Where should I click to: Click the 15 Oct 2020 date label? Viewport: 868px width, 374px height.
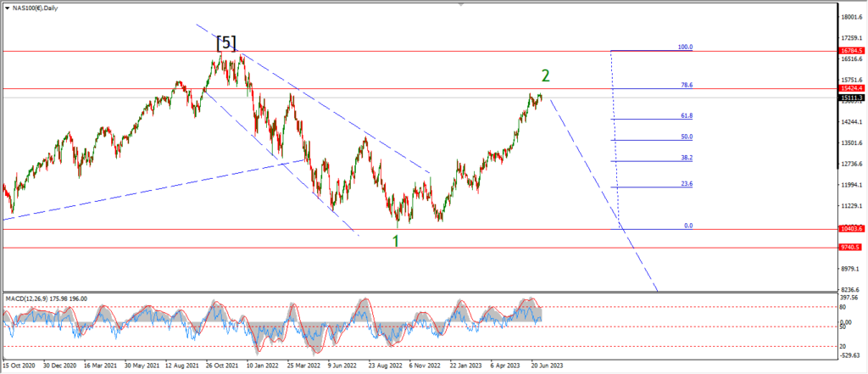[x=20, y=368]
